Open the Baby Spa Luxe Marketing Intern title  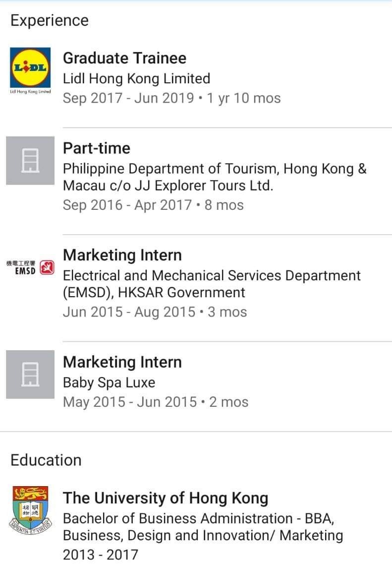coord(122,362)
